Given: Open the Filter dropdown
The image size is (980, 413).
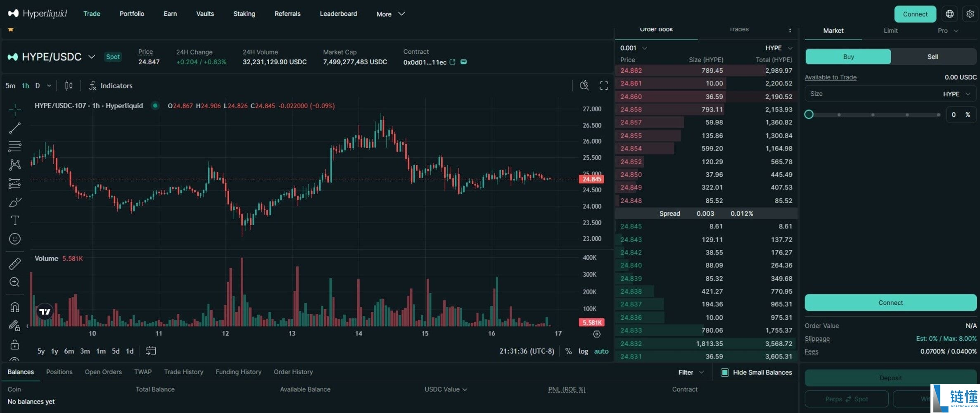Looking at the screenshot, I should [x=691, y=373].
